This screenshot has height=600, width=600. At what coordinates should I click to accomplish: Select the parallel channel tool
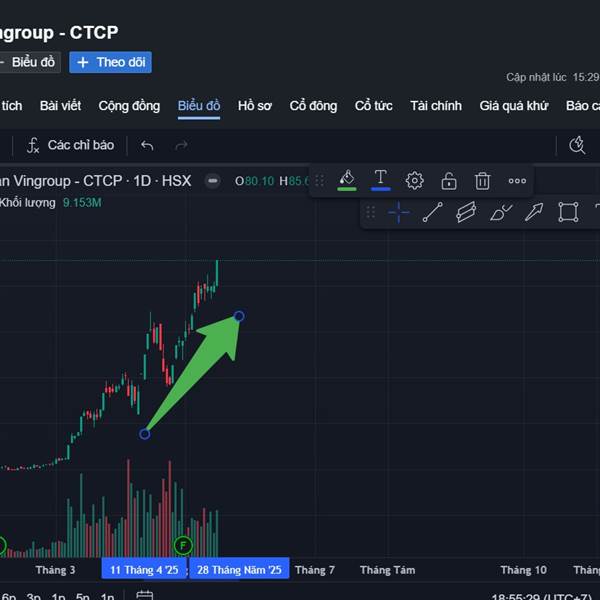coord(466,212)
